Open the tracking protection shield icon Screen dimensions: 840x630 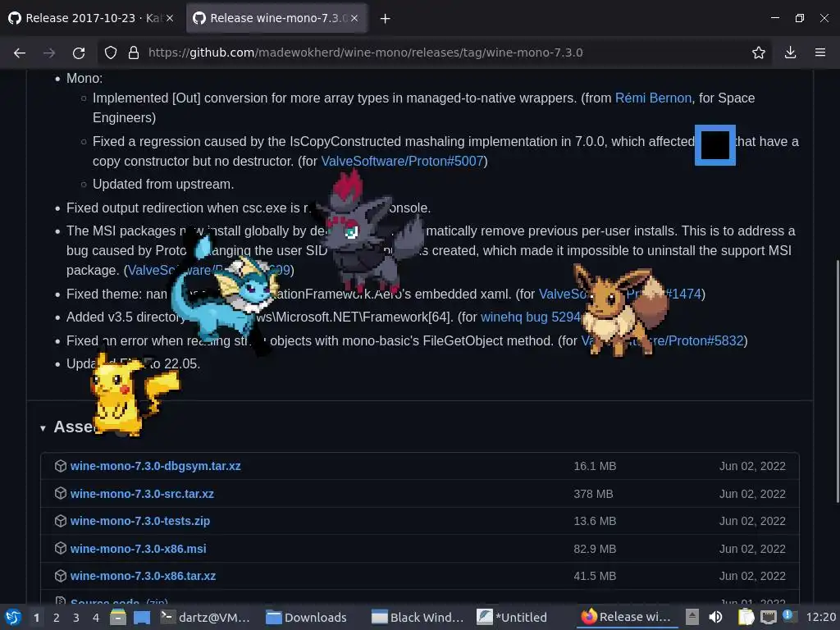click(111, 52)
